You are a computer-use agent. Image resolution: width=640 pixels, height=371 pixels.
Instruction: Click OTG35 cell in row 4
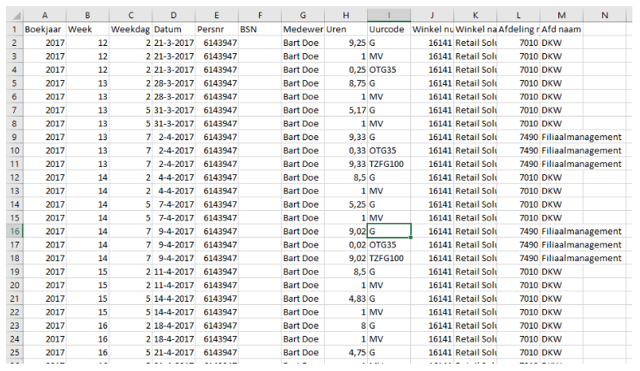389,69
